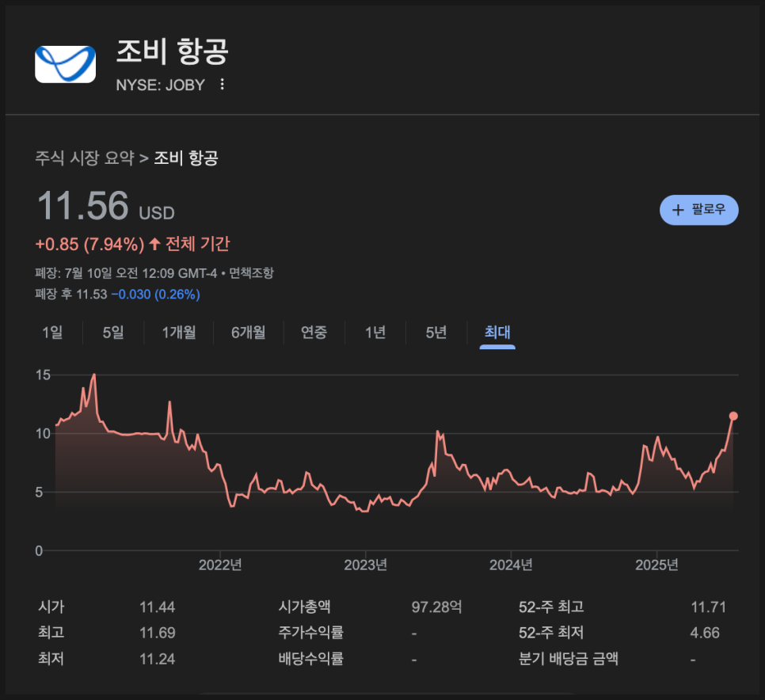765x700 pixels.
Task: Click the 분기 배당금 금액 label
Action: point(569,659)
